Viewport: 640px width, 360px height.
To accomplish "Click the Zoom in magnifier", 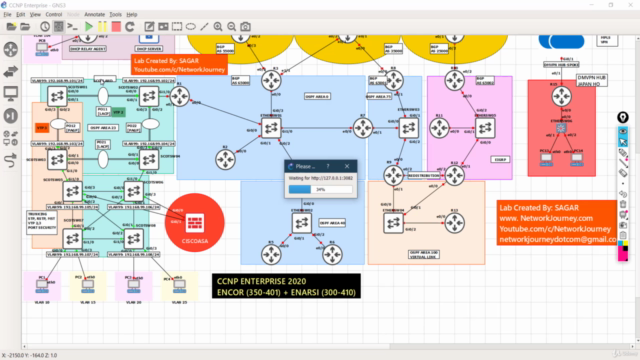I will (x=218, y=27).
